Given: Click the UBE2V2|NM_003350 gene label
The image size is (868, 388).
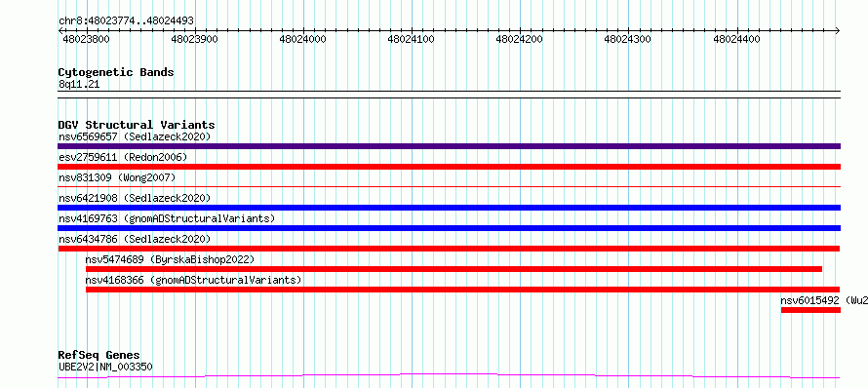Looking at the screenshot, I should (x=105, y=367).
